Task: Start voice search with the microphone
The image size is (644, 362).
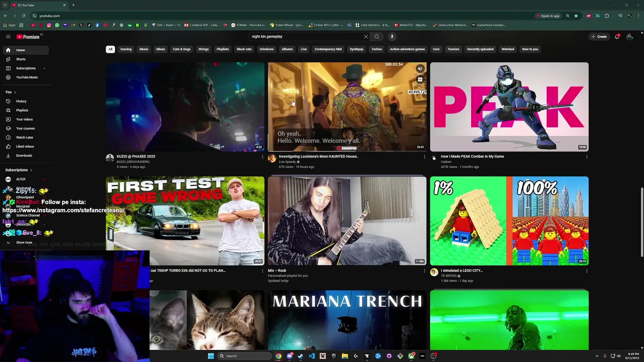Action: 392,37
